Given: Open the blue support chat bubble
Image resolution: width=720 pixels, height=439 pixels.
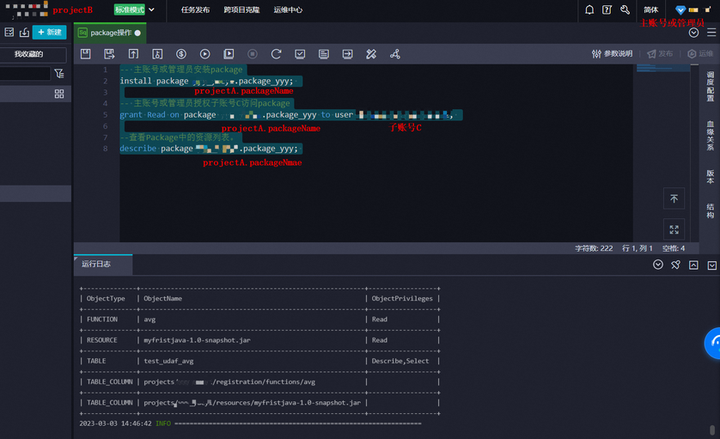Looking at the screenshot, I should 713,343.
